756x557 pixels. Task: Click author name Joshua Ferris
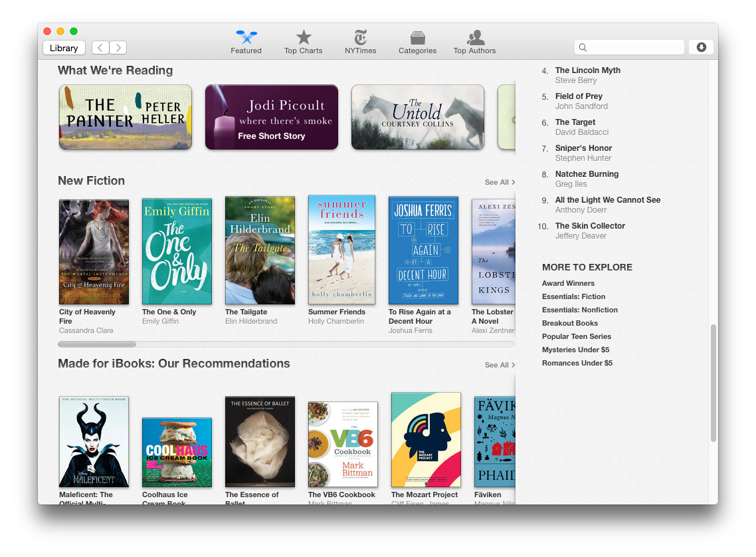click(x=411, y=331)
